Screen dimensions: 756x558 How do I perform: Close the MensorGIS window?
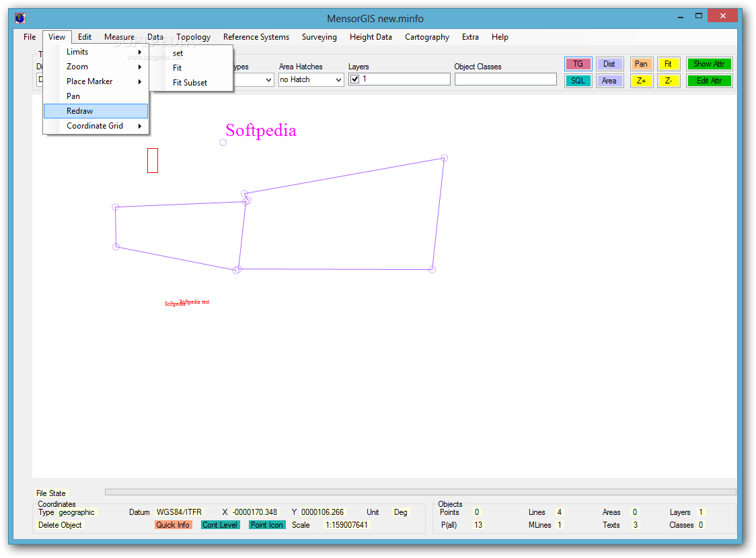coord(723,16)
